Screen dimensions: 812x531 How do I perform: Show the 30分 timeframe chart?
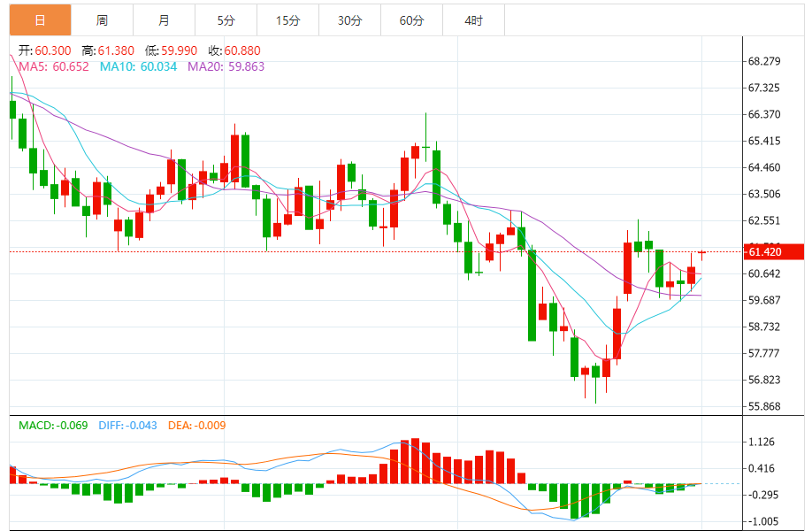pos(350,20)
